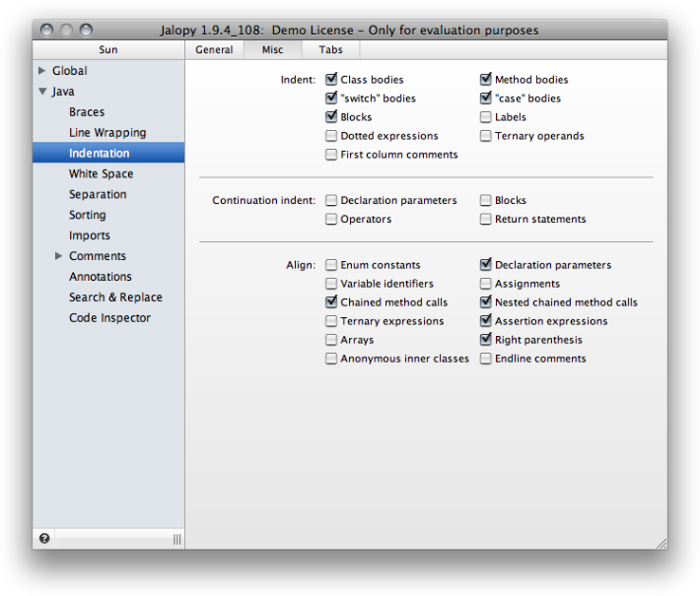Enable Align Arrays checkbox
The height and width of the screenshot is (596, 700).
click(331, 340)
